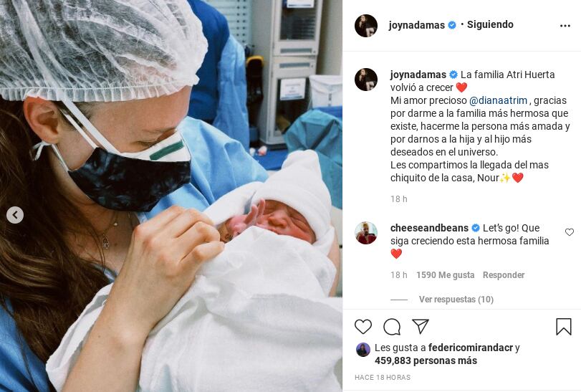Click the HACE 18 HORAS timestamp

[x=383, y=377]
